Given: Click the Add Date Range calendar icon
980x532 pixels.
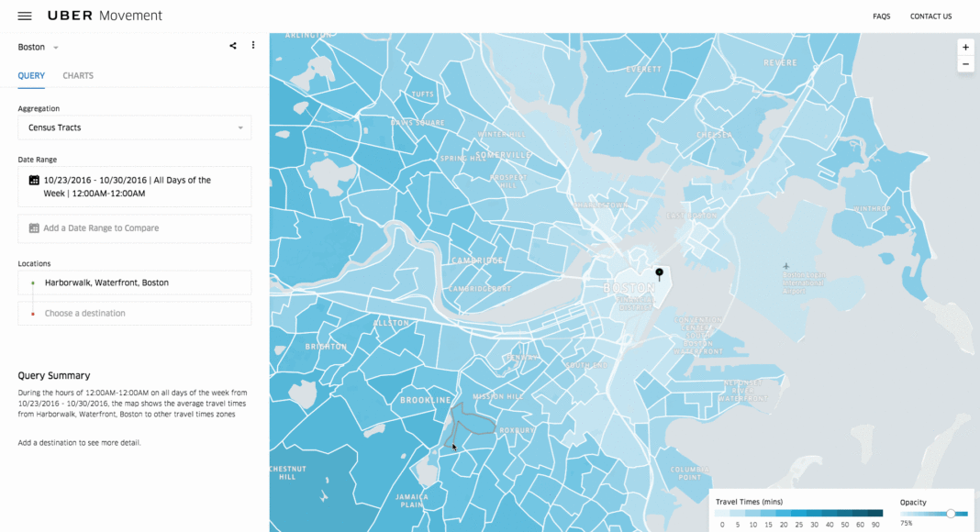Looking at the screenshot, I should (x=34, y=228).
